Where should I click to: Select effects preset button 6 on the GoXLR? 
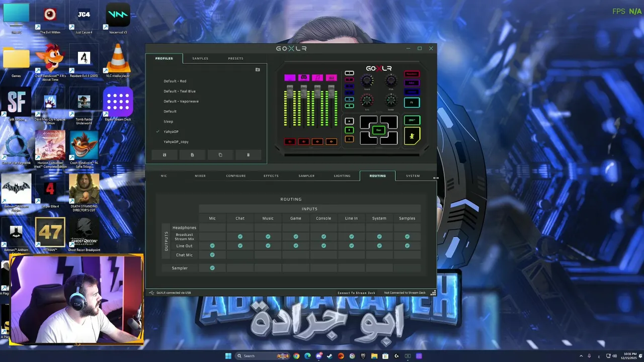(x=349, y=106)
